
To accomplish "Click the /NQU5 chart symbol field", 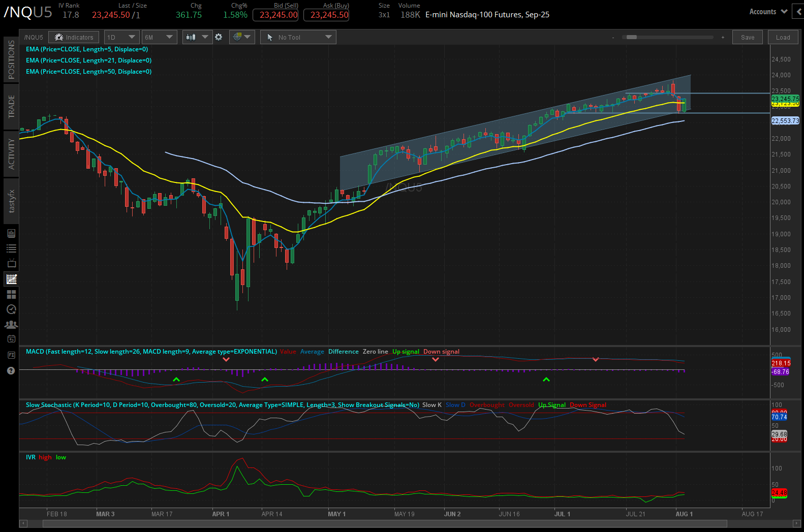I will click(34, 37).
